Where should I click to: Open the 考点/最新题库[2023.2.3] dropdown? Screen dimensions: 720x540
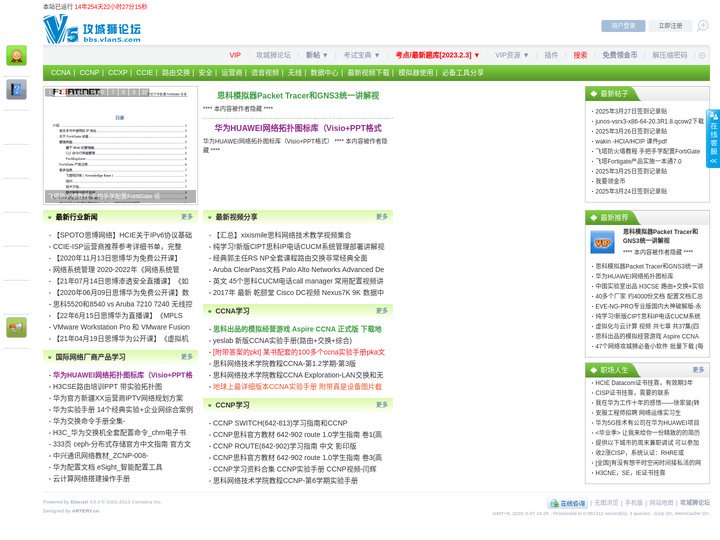tap(437, 55)
